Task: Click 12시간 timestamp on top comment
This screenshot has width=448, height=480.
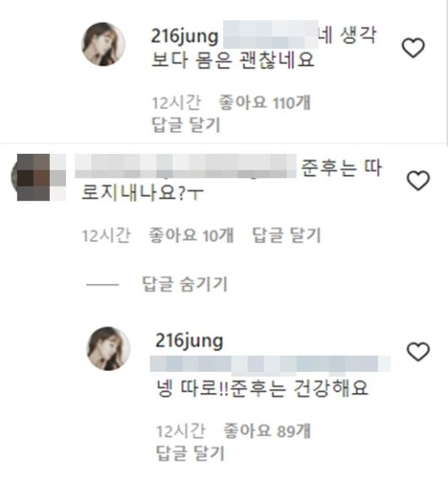Action: pos(177,102)
